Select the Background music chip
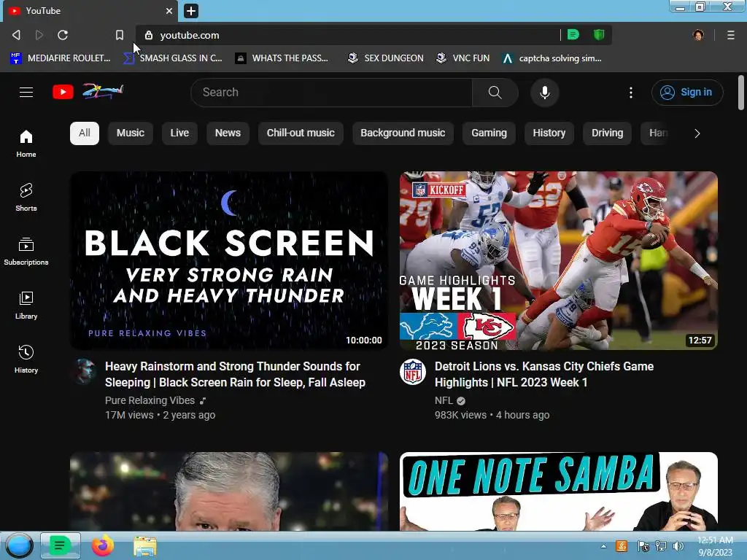The height and width of the screenshot is (560, 747). pos(403,133)
